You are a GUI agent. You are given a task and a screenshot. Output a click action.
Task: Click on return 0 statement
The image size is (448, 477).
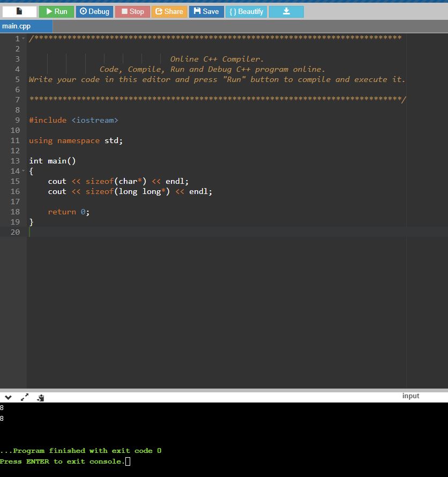[69, 212]
